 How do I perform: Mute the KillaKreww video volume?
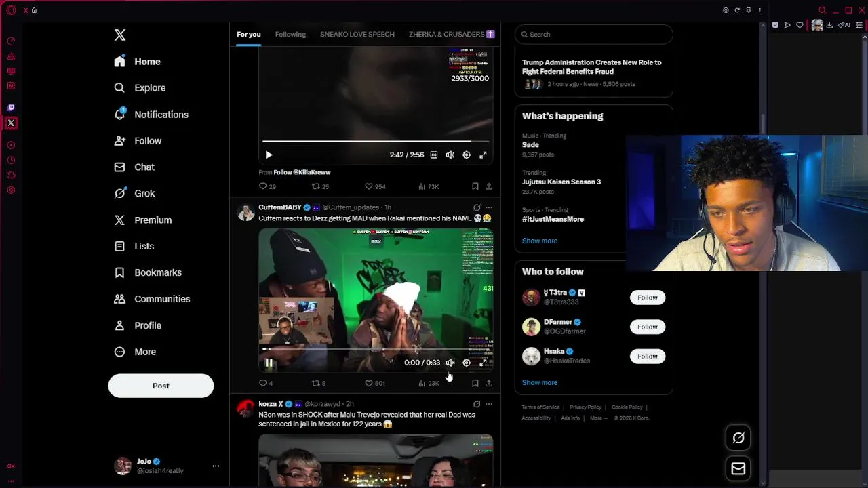point(450,155)
